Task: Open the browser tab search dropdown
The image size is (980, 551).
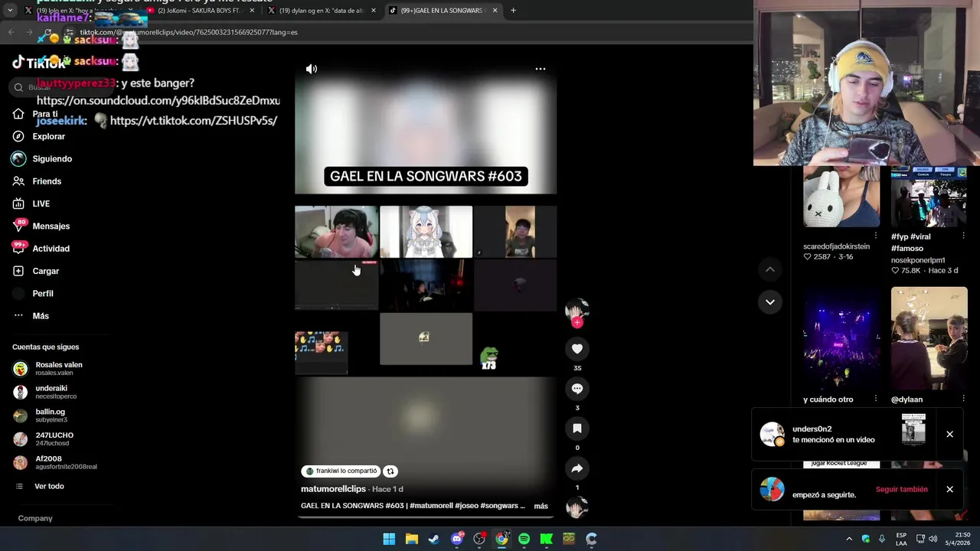Action: click(9, 10)
